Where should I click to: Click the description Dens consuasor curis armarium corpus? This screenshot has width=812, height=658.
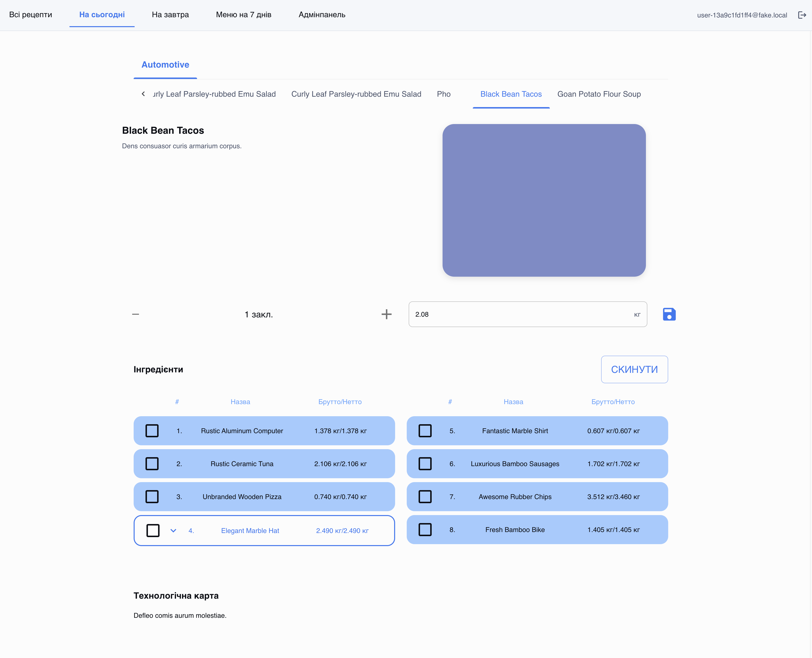click(x=181, y=146)
